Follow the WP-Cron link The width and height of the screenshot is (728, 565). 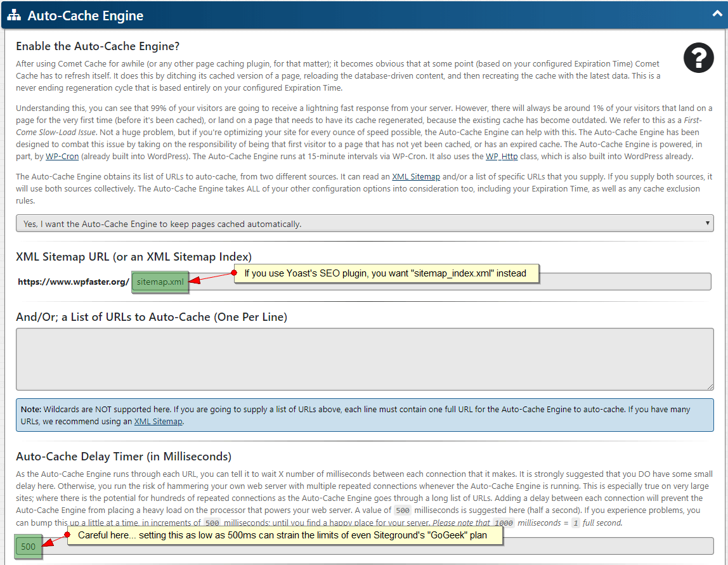62,157
